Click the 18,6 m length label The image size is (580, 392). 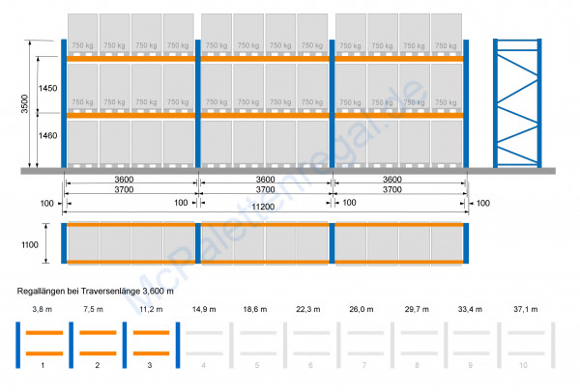click(255, 309)
